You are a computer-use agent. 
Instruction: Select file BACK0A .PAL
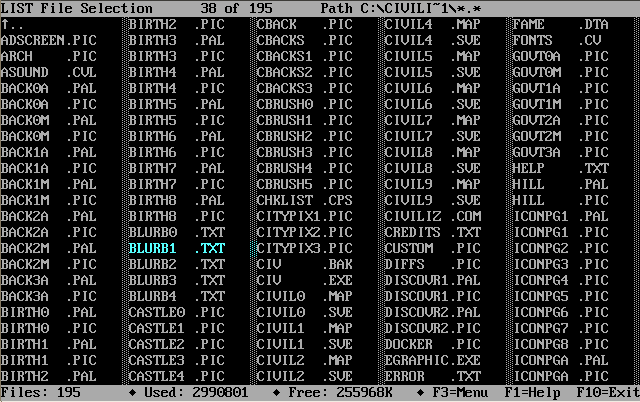click(x=49, y=88)
